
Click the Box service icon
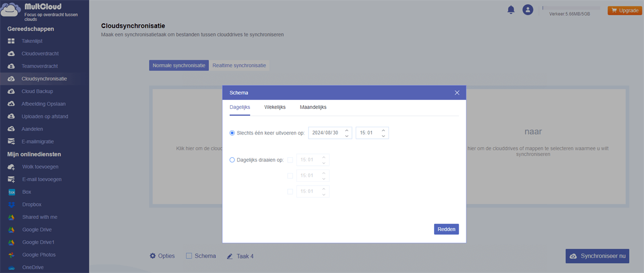pyautogui.click(x=11, y=192)
